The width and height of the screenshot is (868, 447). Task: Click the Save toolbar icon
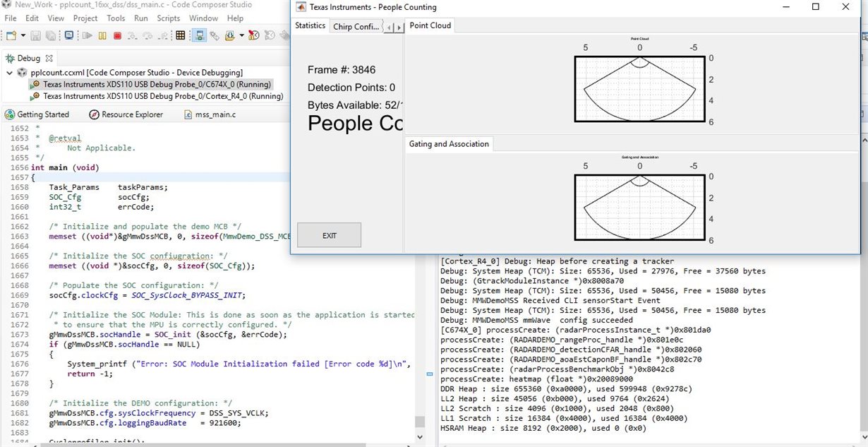tap(35, 35)
